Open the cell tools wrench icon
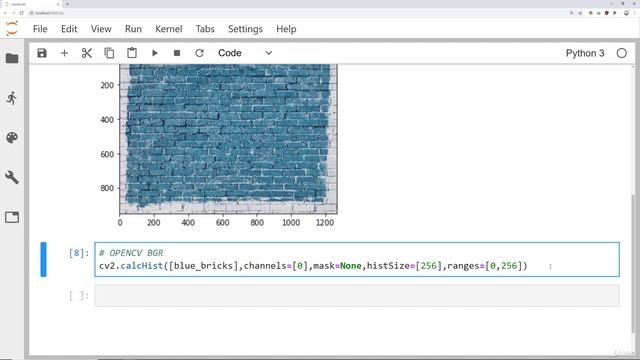640x360 pixels. tap(12, 177)
